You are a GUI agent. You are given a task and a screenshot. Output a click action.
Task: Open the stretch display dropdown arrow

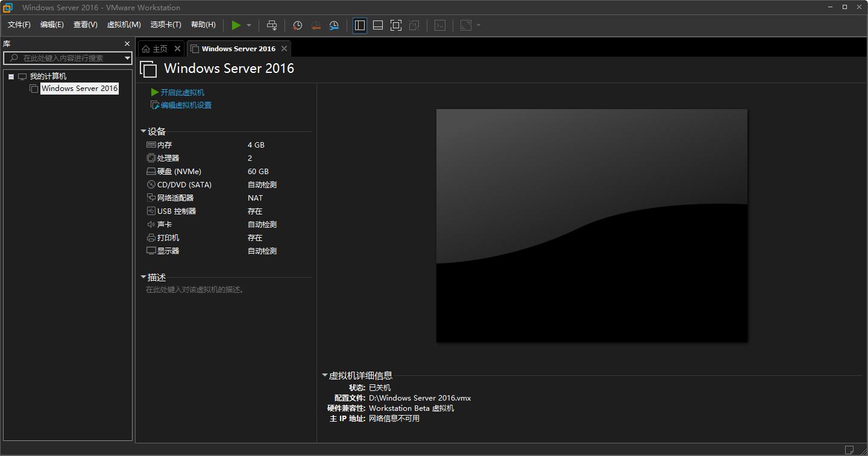[x=479, y=25]
